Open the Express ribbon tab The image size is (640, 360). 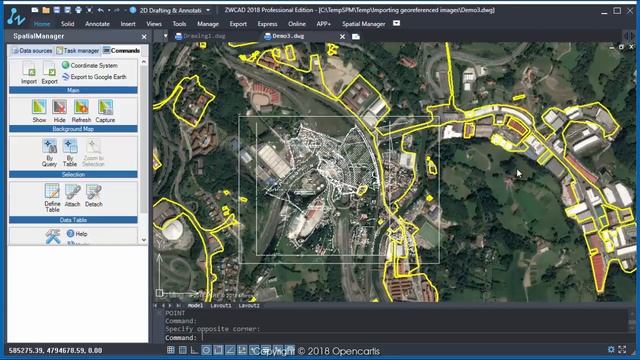(267, 24)
